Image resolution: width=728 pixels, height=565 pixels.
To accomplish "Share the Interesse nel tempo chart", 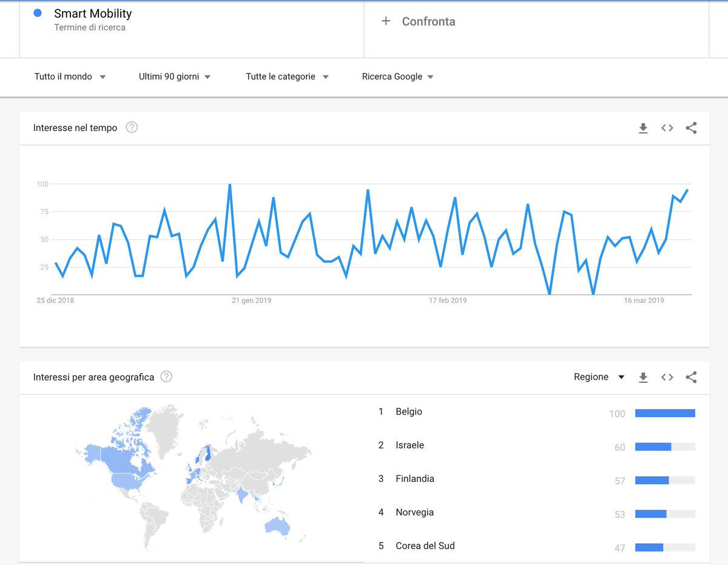I will pos(691,128).
